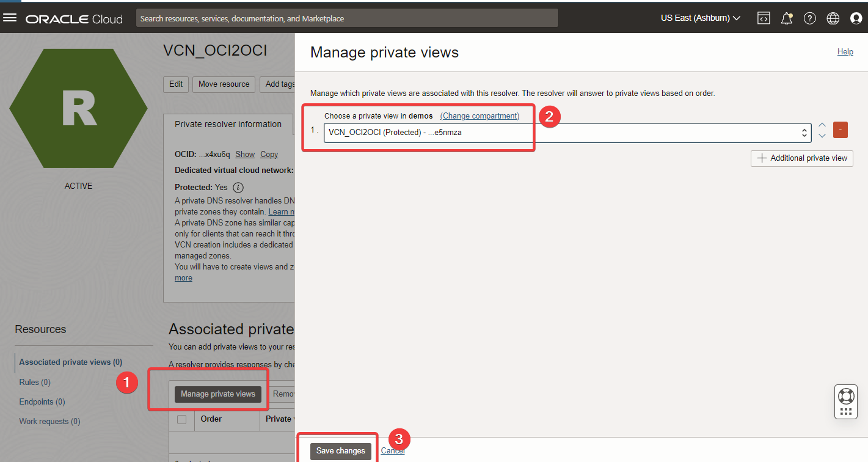
Task: Click the Cancel link
Action: click(393, 451)
